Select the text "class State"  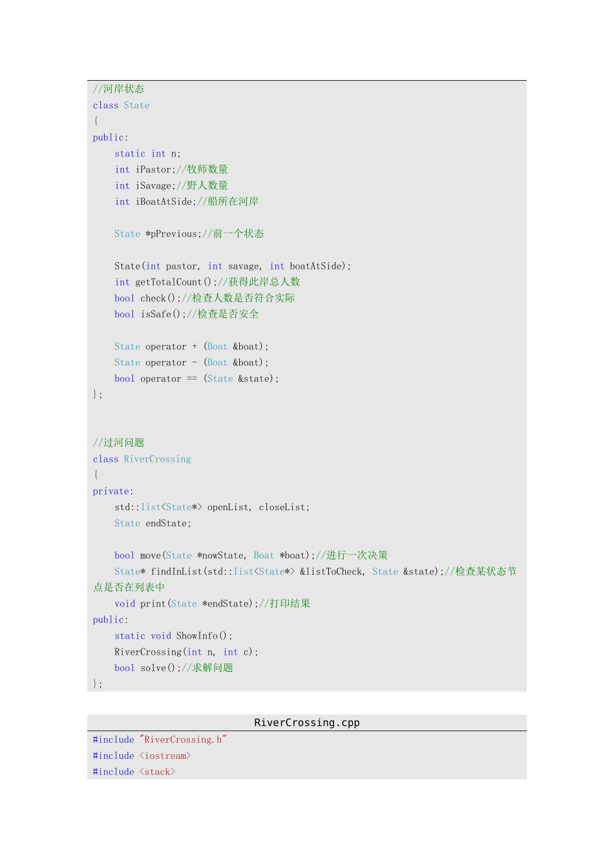click(121, 105)
